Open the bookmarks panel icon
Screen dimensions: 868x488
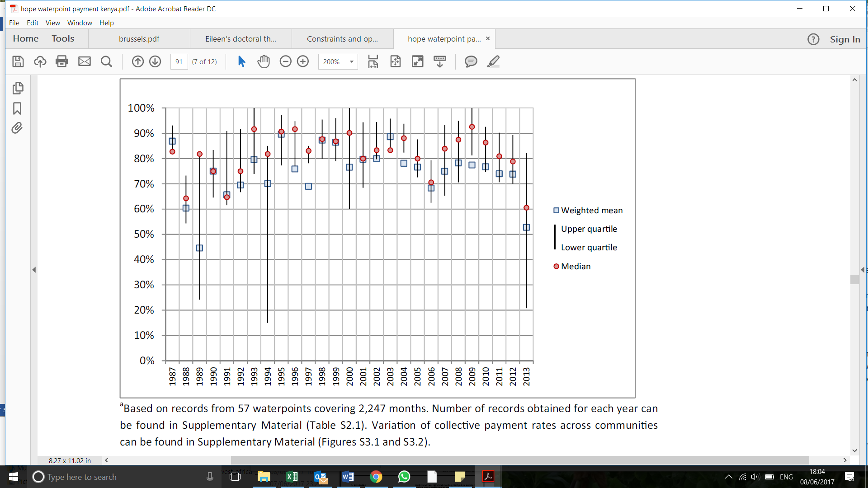point(17,108)
